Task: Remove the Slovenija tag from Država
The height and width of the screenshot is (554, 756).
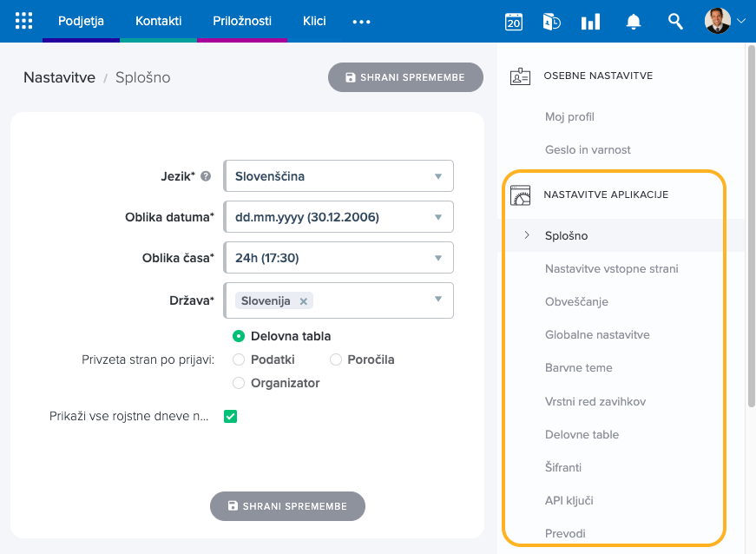Action: click(303, 301)
